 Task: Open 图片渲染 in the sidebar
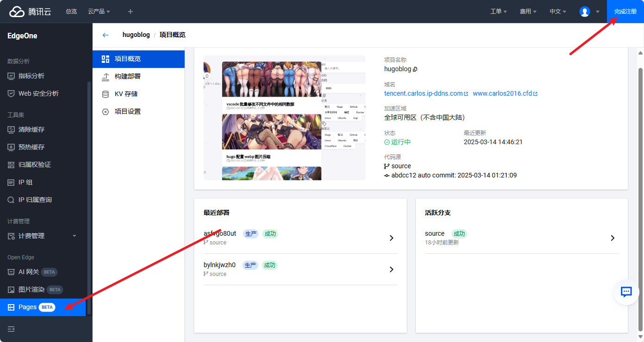(43, 289)
